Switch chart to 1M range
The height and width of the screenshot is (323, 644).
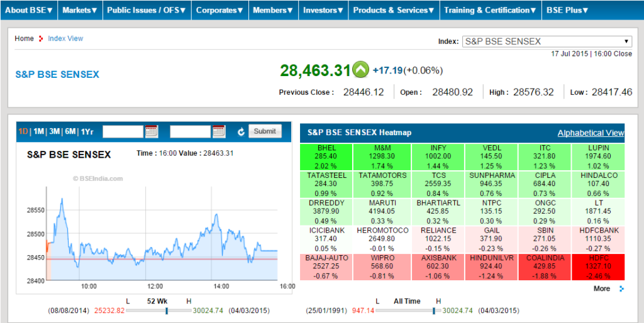click(38, 132)
